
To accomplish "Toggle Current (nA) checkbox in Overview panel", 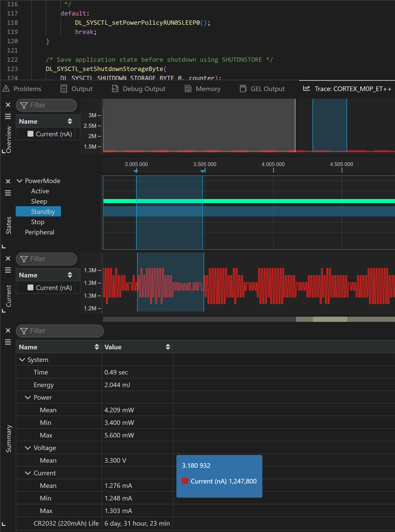I will point(30,134).
